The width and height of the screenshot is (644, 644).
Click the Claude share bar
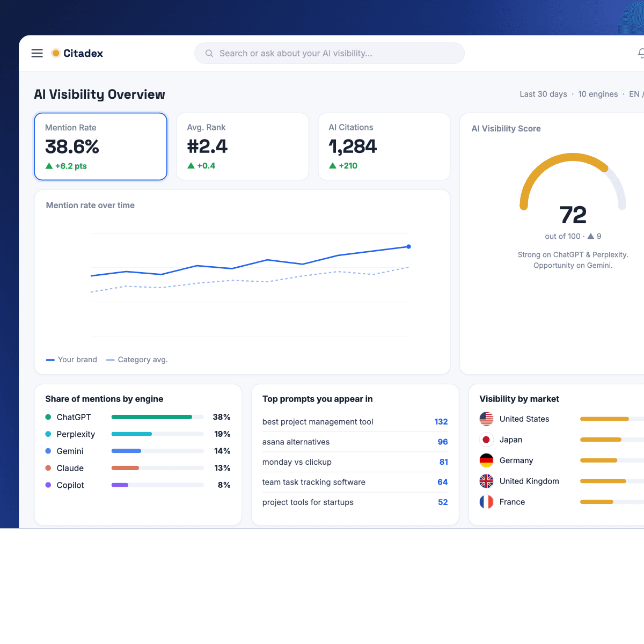click(x=157, y=468)
